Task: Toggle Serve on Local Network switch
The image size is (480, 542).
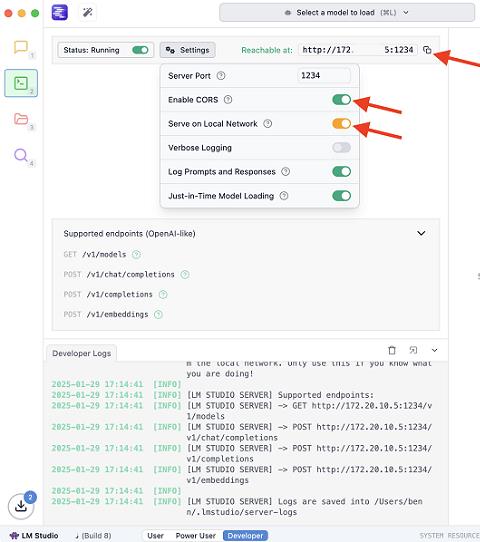Action: [341, 123]
